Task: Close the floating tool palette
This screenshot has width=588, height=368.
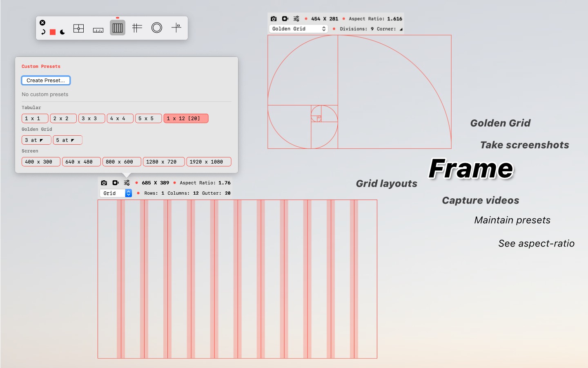Action: (x=42, y=22)
